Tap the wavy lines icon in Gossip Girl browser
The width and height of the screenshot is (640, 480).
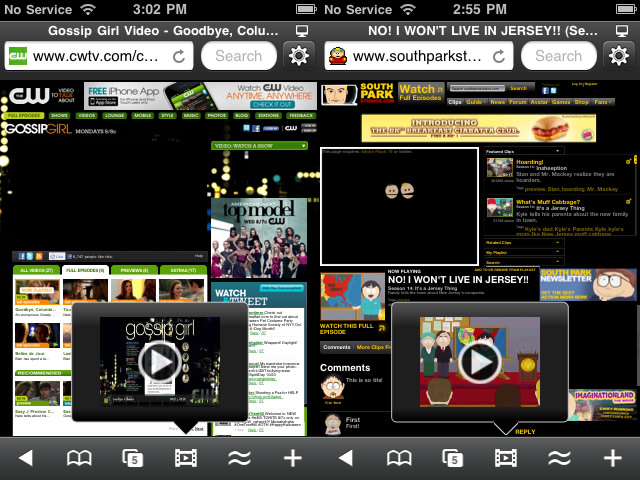click(x=239, y=458)
